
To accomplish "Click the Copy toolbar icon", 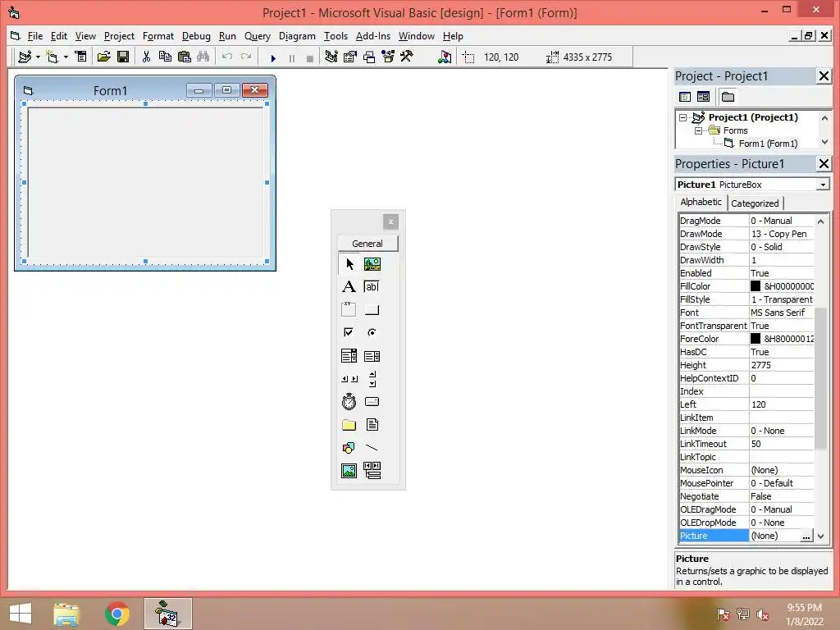I will [165, 57].
